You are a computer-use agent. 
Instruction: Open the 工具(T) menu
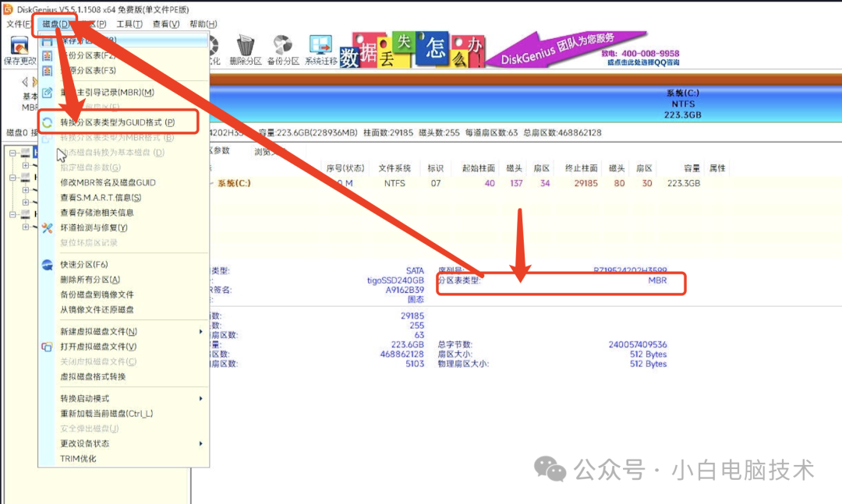click(129, 24)
